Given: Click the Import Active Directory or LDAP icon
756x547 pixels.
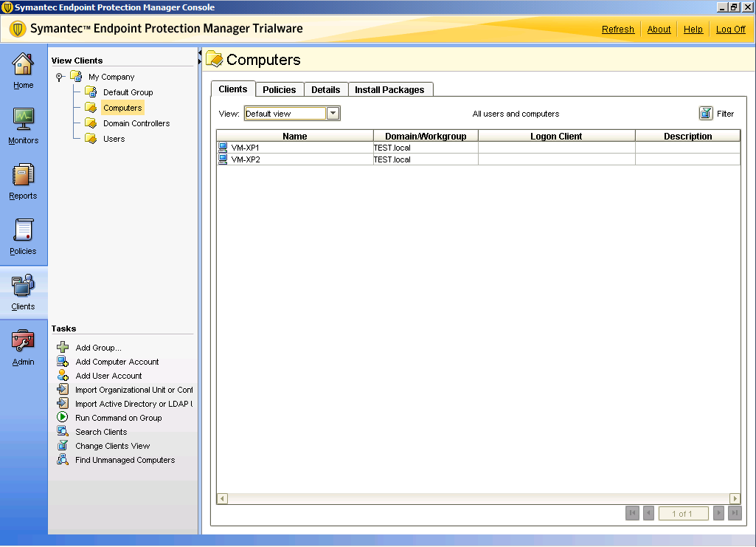Looking at the screenshot, I should pos(63,403).
